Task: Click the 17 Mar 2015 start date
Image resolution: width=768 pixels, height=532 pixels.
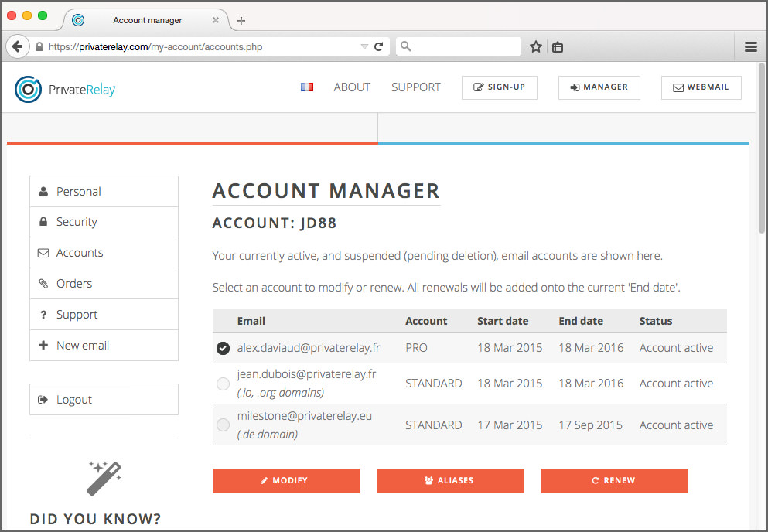Action: pyautogui.click(x=510, y=425)
